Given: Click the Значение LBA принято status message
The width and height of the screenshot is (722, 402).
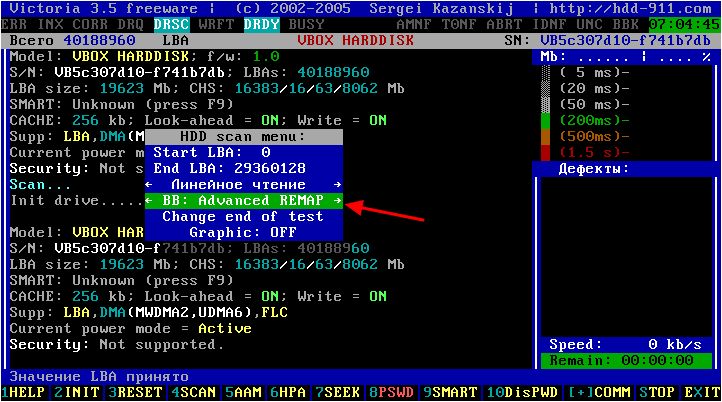Looking at the screenshot, I should [99, 377].
